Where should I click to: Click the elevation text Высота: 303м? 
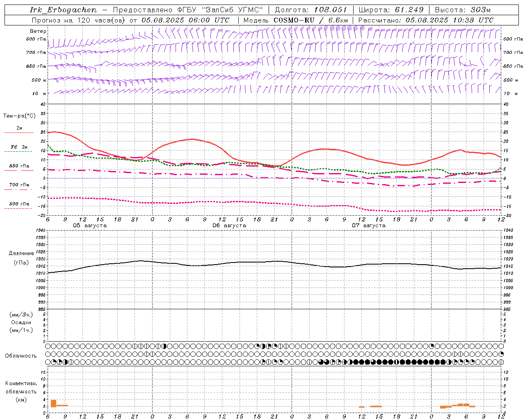[x=463, y=10]
